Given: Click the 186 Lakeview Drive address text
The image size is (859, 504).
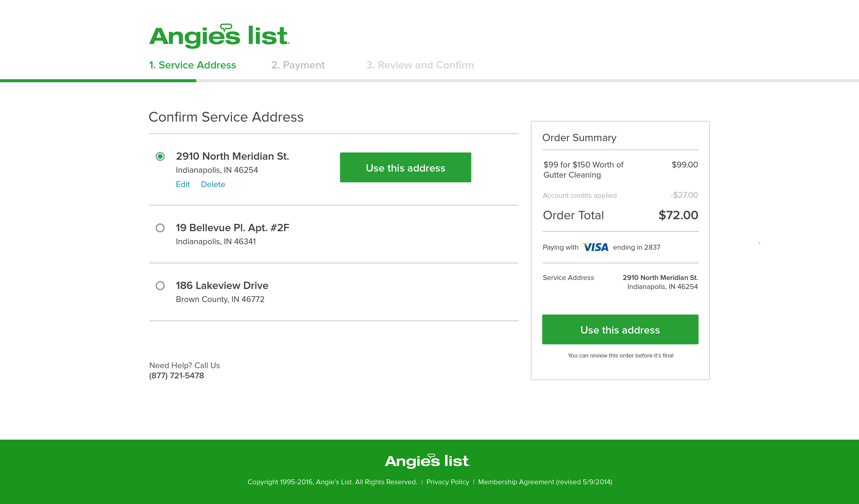Looking at the screenshot, I should click(222, 285).
